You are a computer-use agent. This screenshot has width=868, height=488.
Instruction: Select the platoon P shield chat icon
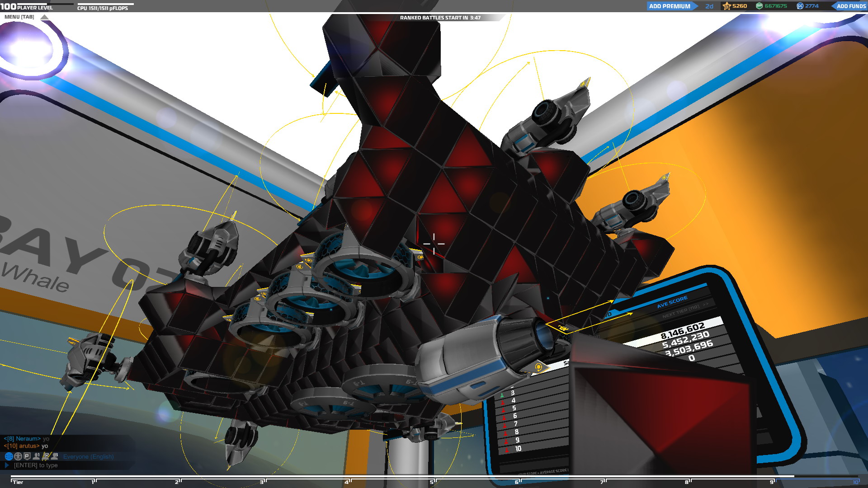27,456
